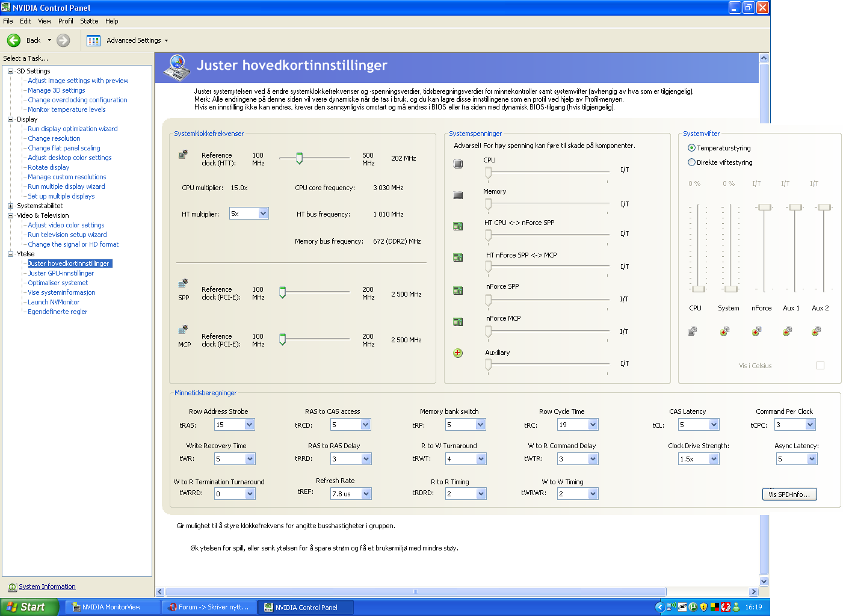843x616 pixels.
Task: Click the horizontal scrollbar at bottom
Action: tap(416, 592)
